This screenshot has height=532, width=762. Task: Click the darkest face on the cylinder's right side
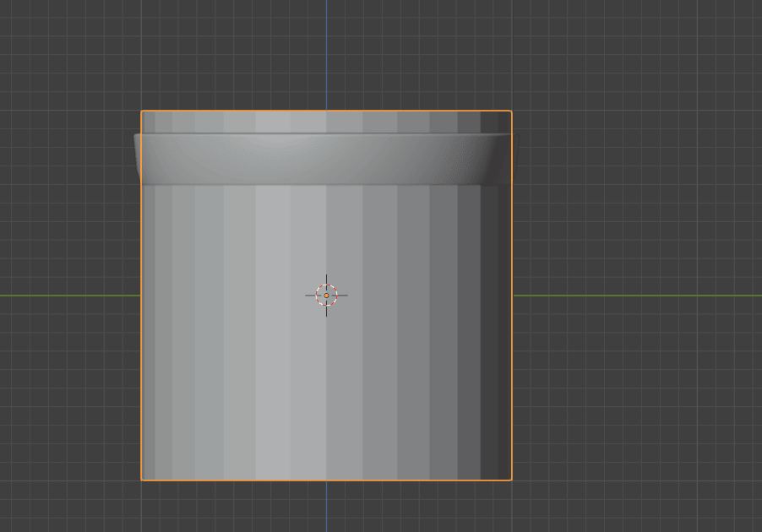[496, 338]
